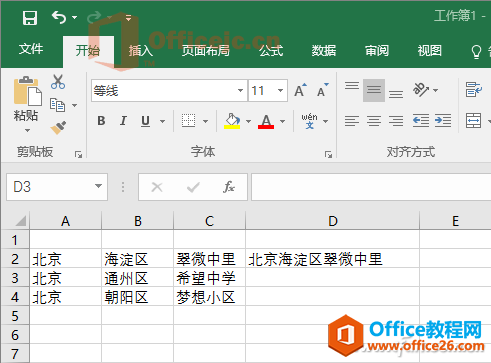Click the Save icon in quick access toolbar
The height and width of the screenshot is (363, 491).
pos(30,18)
